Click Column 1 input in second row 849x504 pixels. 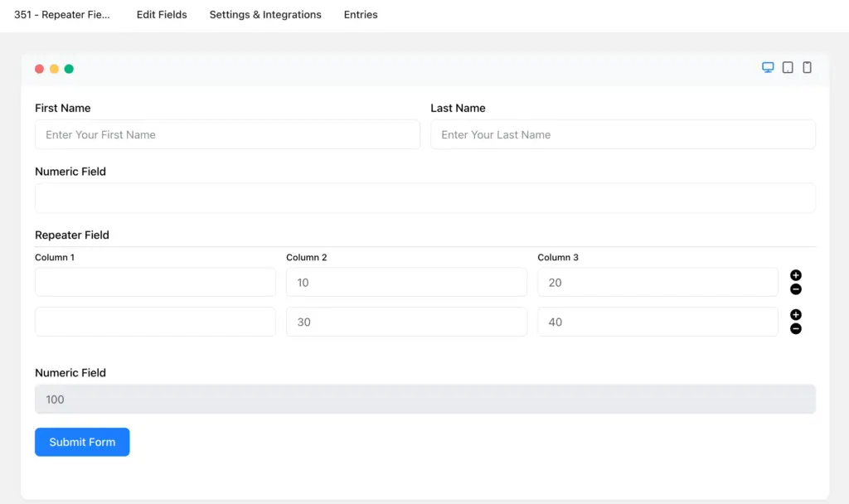point(155,322)
